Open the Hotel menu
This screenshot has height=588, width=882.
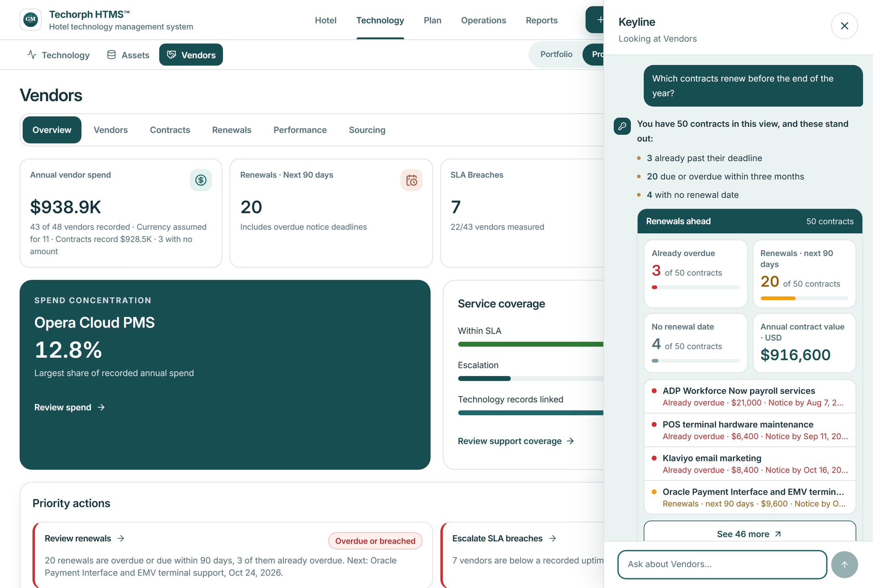[326, 20]
